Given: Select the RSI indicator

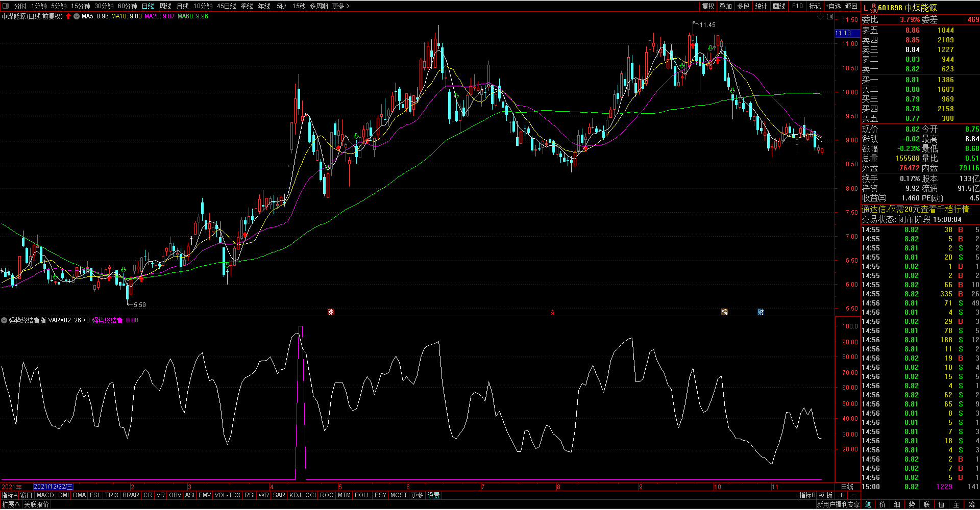Looking at the screenshot, I should pos(250,495).
